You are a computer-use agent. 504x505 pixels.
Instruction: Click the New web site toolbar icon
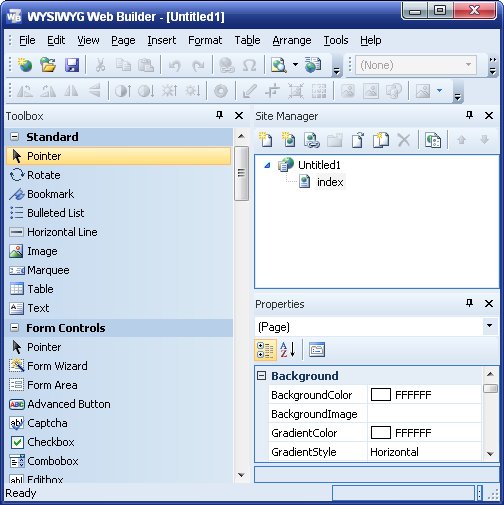25,65
